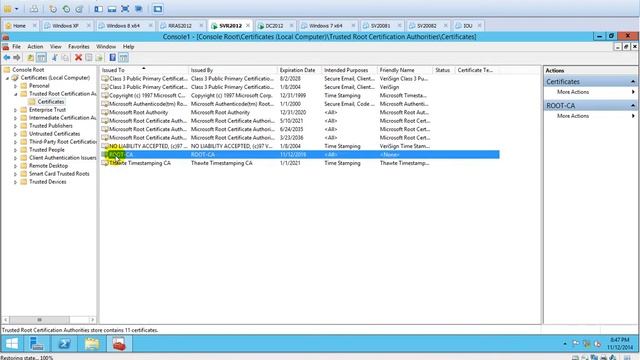
Task: Take a VM snapshot icon
Action: [53, 9]
